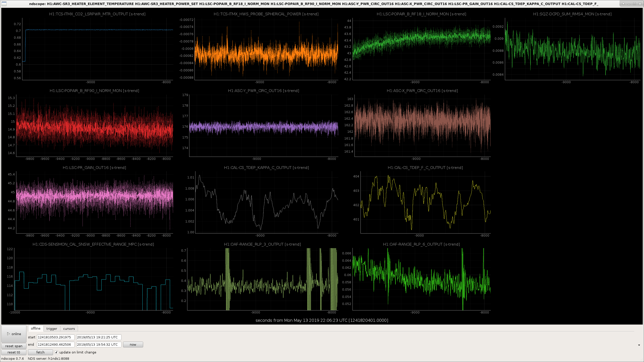Select the H1:CAL-CS_TDEP_KAPPA_C_OUTPUT plot title
Screen dimensions: 644x362
[x=266, y=168]
